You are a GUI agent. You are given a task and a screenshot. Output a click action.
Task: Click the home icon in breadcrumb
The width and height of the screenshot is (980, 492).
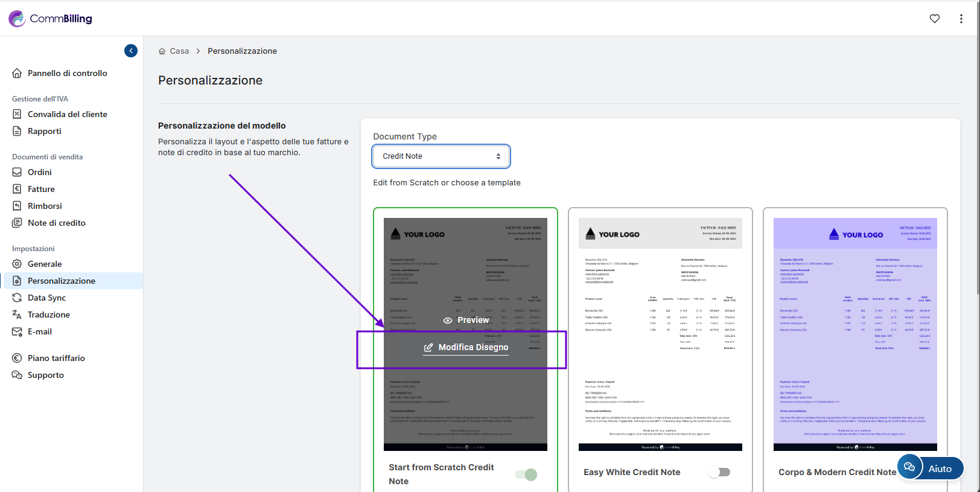tap(162, 51)
